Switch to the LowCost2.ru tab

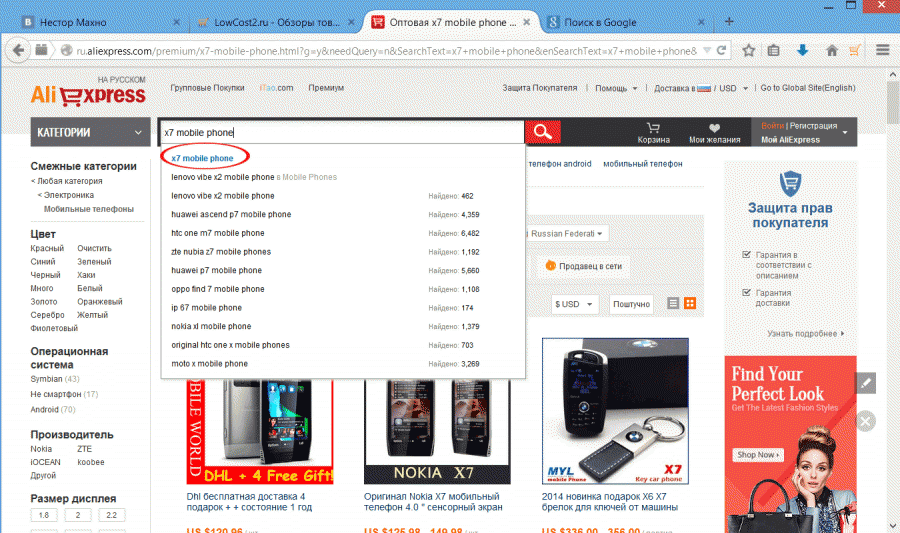tap(276, 22)
